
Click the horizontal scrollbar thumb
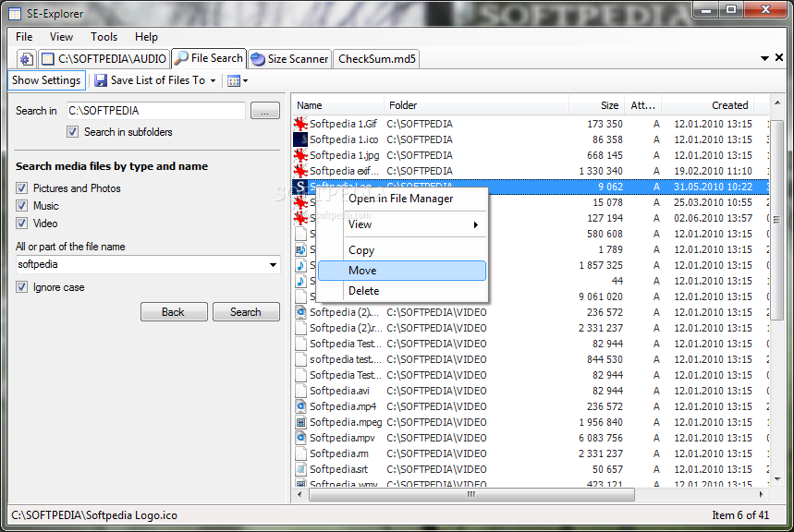click(471, 494)
